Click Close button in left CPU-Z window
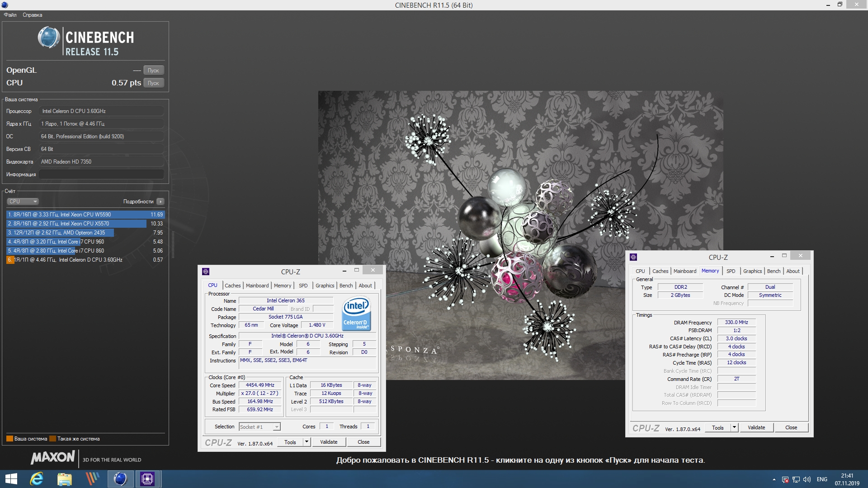868x488 pixels. (x=363, y=442)
